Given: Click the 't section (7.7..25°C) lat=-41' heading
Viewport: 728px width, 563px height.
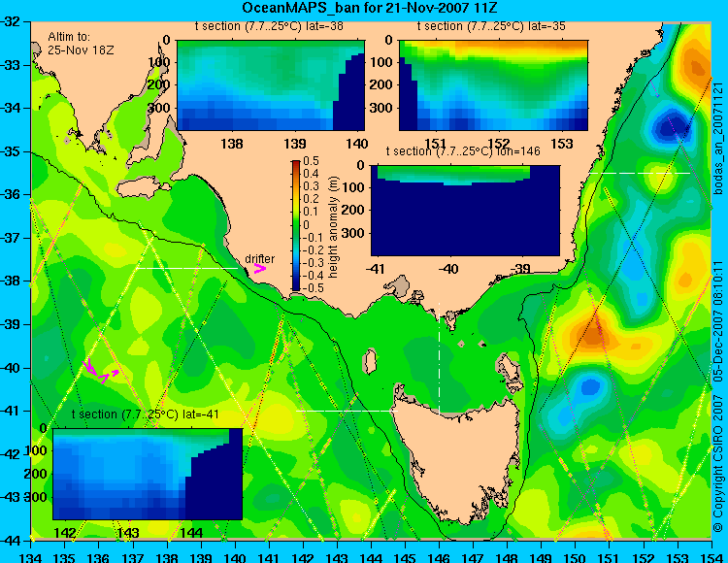Looking at the screenshot, I should [x=146, y=414].
